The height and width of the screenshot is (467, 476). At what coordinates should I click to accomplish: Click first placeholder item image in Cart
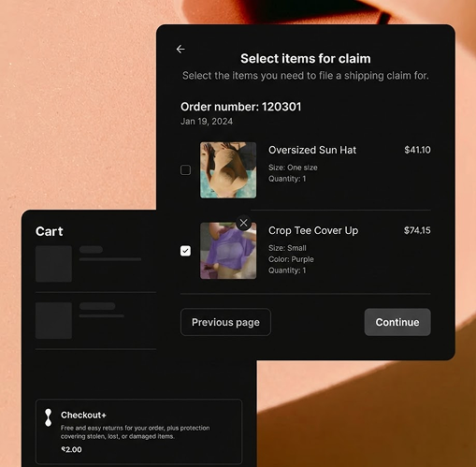53,264
